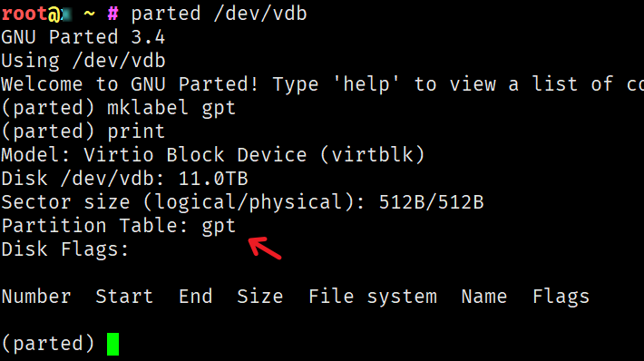Click the 'Start' column header
Image resolution: width=644 pixels, height=361 pixels.
[x=124, y=297]
